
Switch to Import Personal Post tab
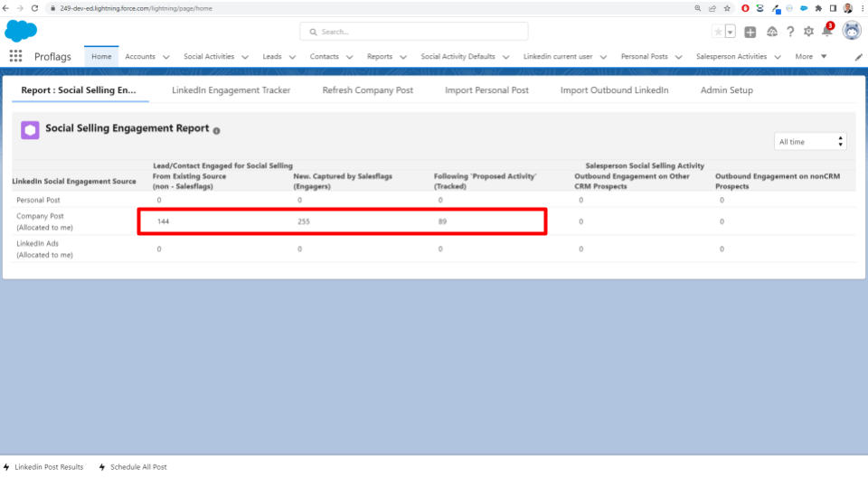point(486,90)
